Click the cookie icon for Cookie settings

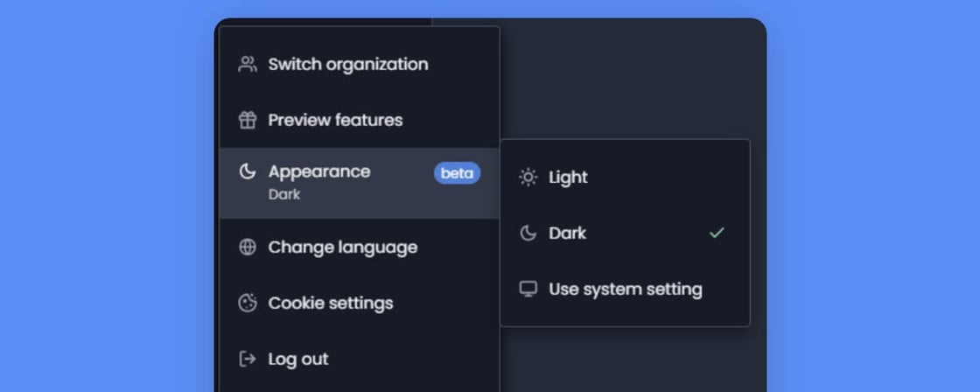pyautogui.click(x=248, y=303)
